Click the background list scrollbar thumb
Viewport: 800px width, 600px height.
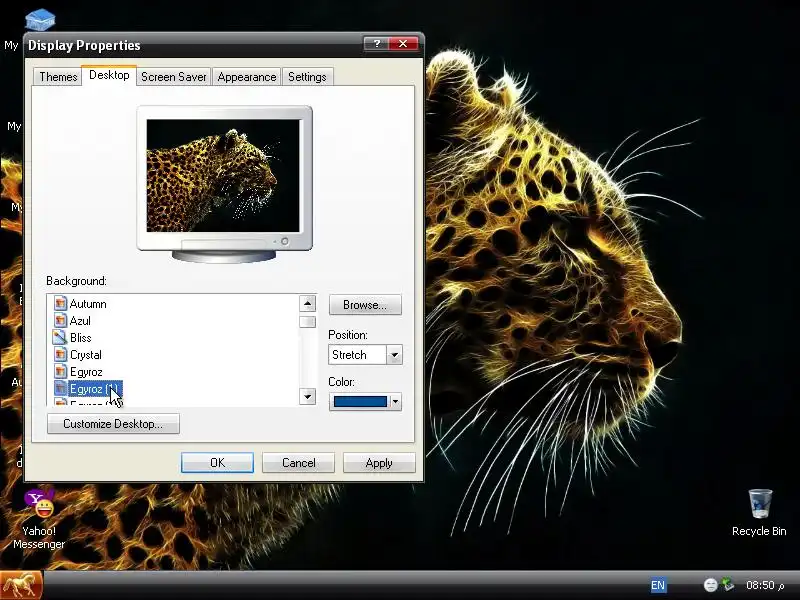point(307,322)
